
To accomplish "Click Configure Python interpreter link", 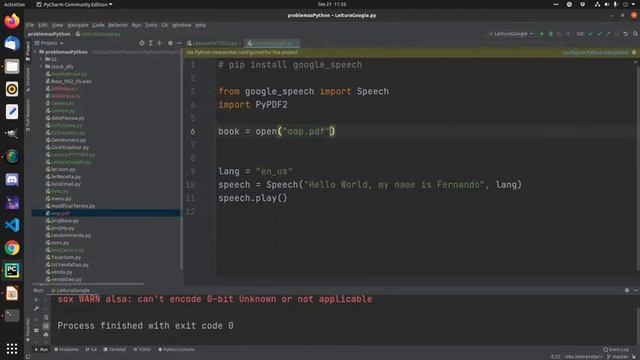I will (596, 53).
